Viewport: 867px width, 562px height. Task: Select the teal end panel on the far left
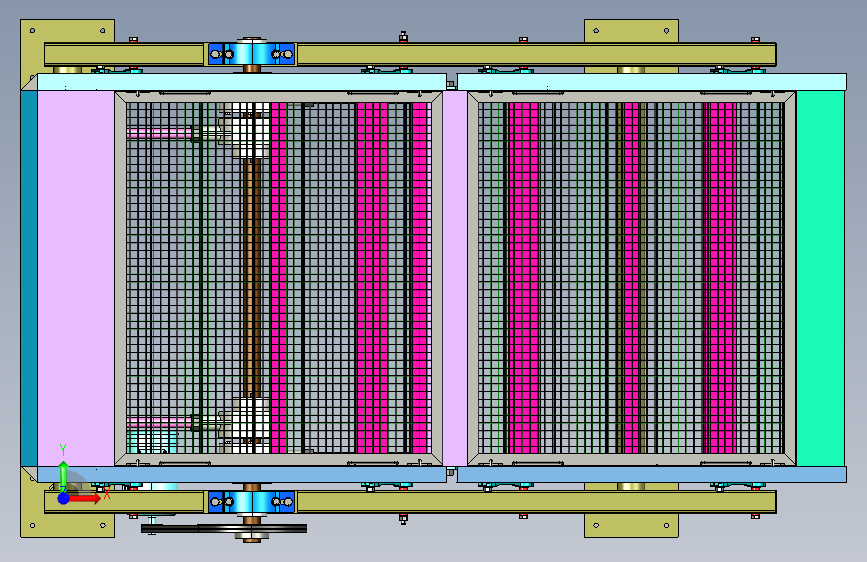point(29,278)
